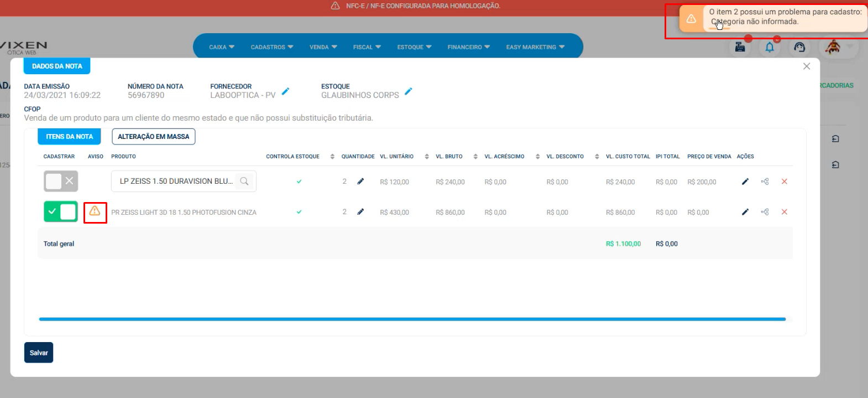Switch to Alteração em Massa tab
The image size is (868, 398).
click(x=153, y=137)
